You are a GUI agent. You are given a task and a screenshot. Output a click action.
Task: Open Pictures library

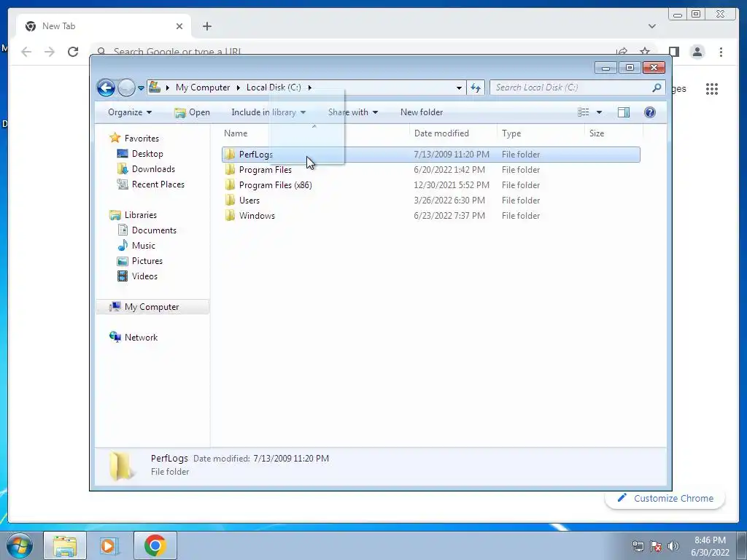(147, 261)
